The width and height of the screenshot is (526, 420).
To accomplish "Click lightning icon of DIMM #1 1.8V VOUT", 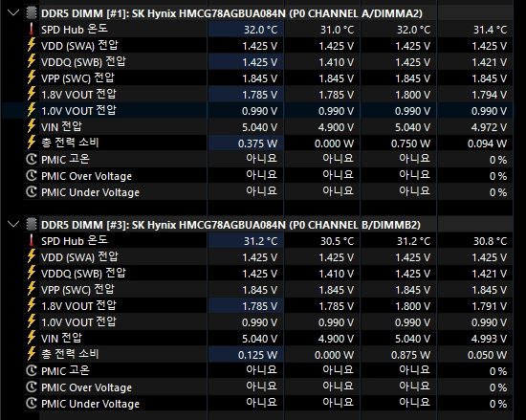I will (x=32, y=95).
